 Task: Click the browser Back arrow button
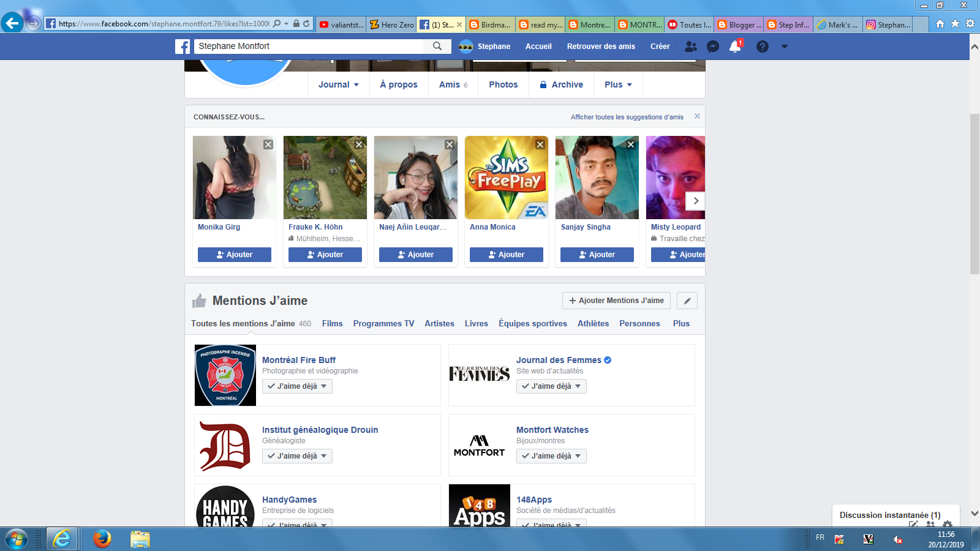12,23
